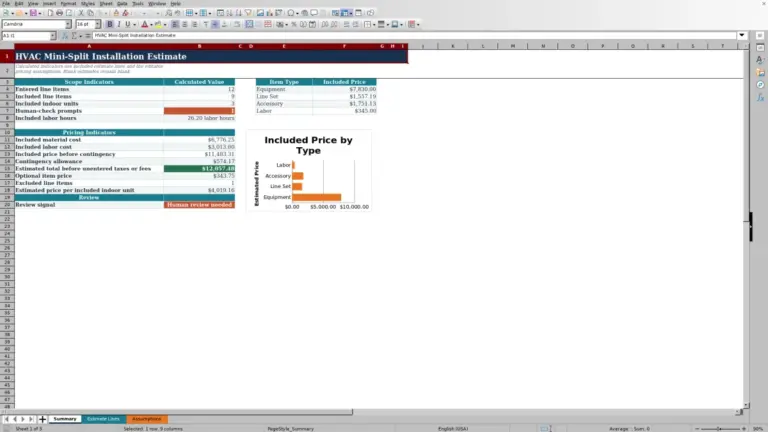
Task: Toggle the Freeze Rows and Columns button
Action: [345, 13]
